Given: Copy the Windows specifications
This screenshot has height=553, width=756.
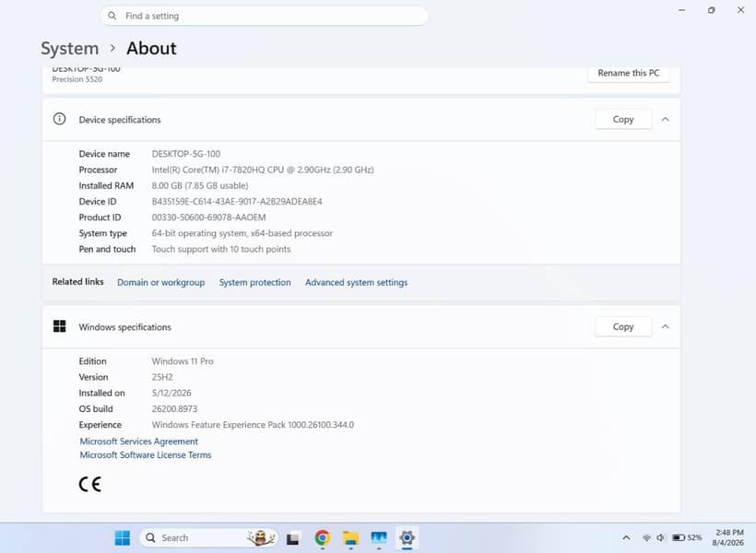Looking at the screenshot, I should point(623,326).
